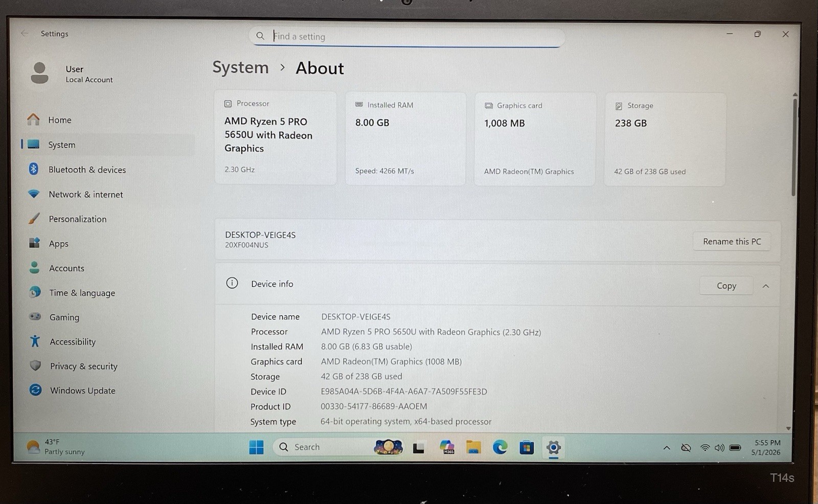The image size is (818, 504).
Task: Click the System breadcrumb link
Action: pos(240,67)
